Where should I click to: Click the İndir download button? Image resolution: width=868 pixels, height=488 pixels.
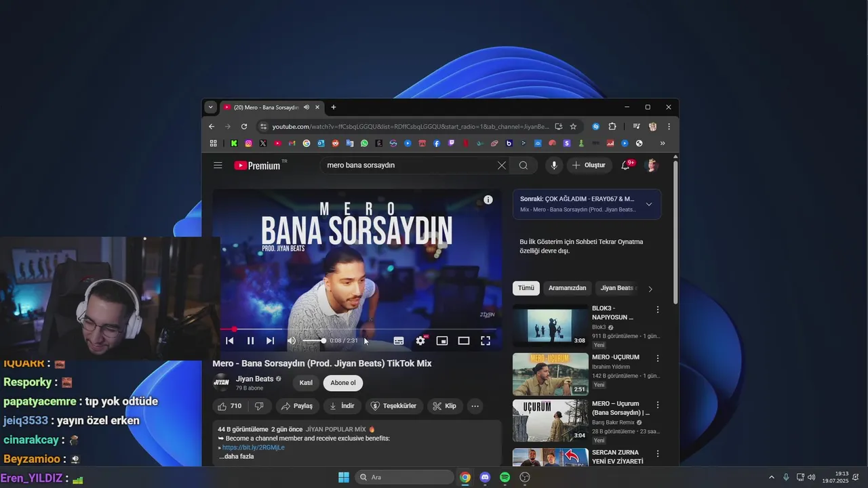click(342, 406)
